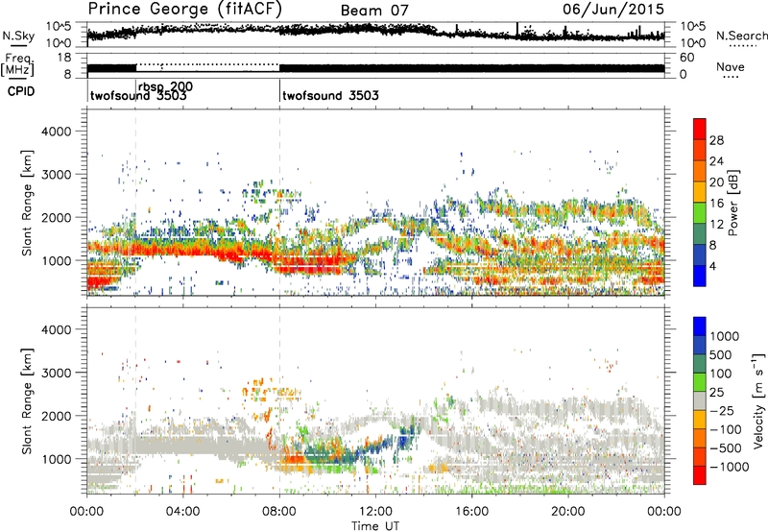Click the '18' tick on frequency axis

click(64, 58)
